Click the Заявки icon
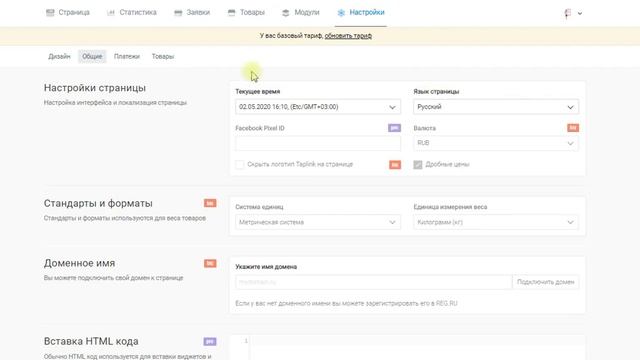Image resolution: width=640 pixels, height=360 pixels. pyautogui.click(x=178, y=13)
